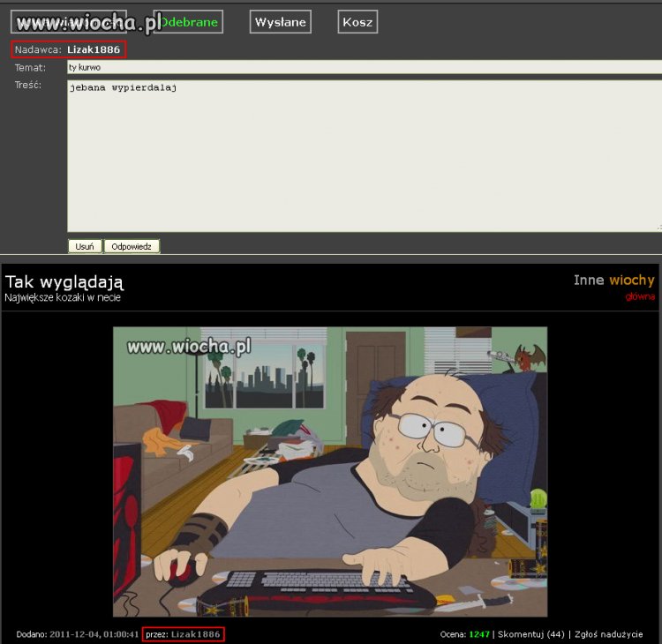Open the Tak wyglądają post title
This screenshot has width=662, height=644.
pyautogui.click(x=64, y=282)
